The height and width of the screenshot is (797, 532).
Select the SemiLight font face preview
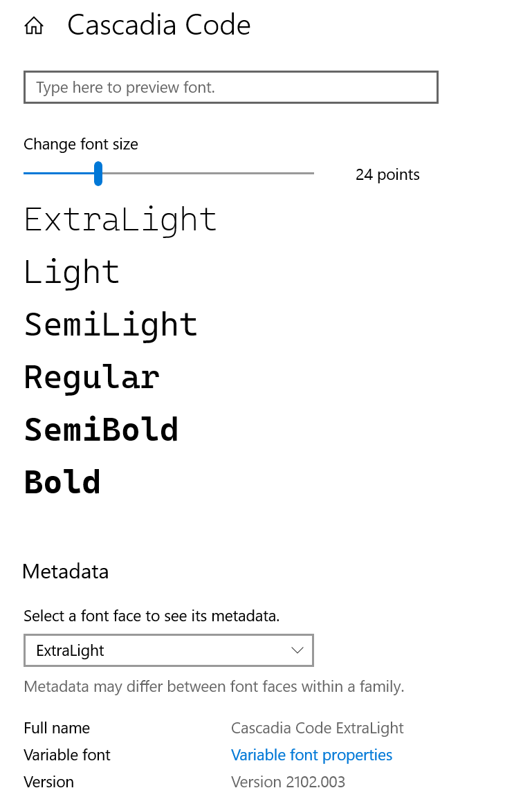tap(111, 325)
